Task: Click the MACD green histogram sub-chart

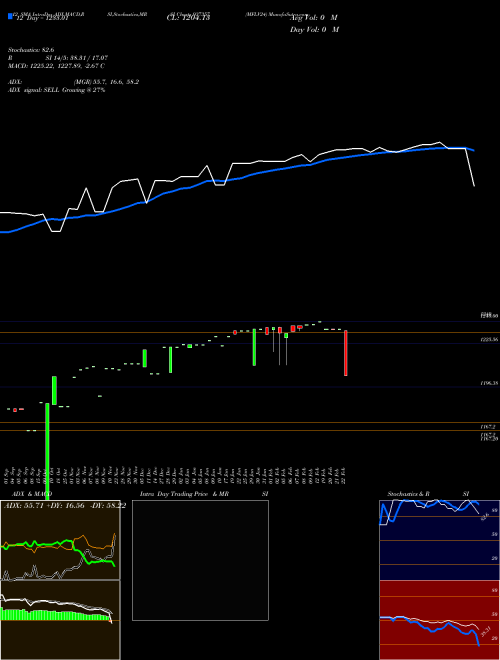Action: point(60,620)
